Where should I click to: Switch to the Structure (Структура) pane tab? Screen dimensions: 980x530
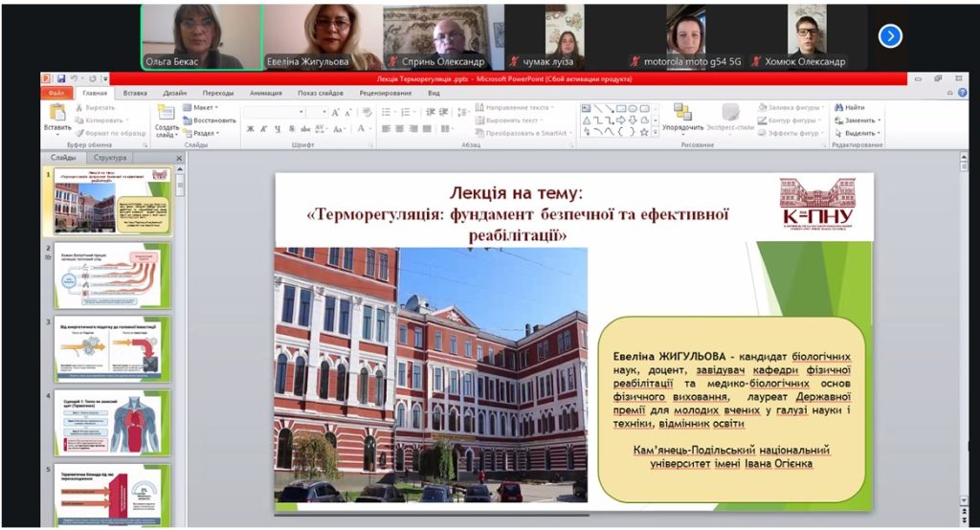click(108, 157)
